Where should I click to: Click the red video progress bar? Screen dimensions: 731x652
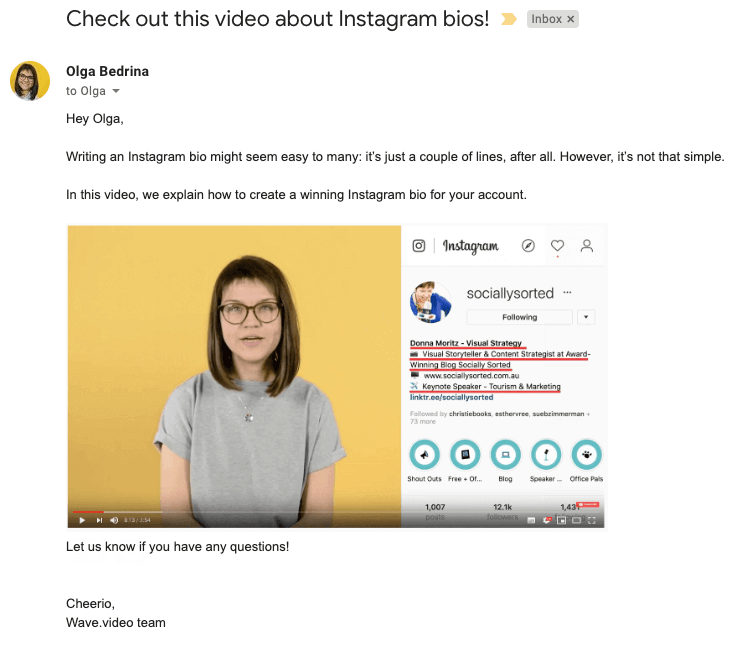88,512
